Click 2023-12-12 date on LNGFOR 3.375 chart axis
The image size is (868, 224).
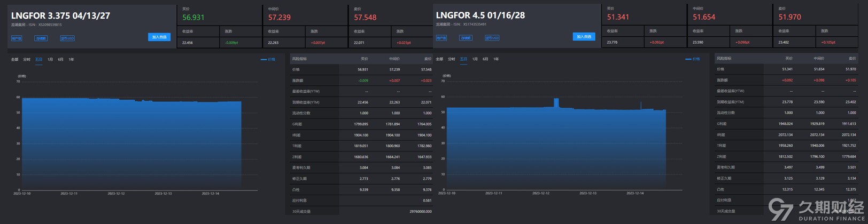(x=116, y=194)
